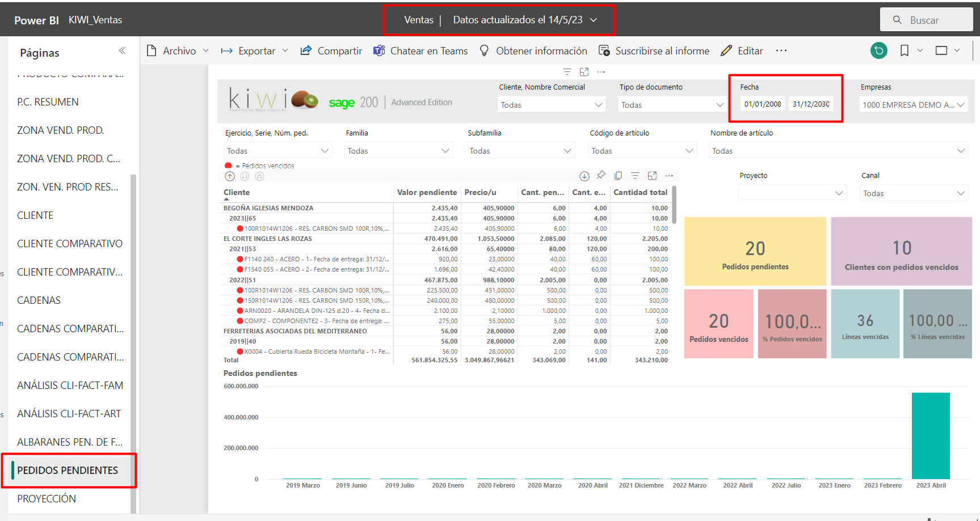This screenshot has width=980, height=521.
Task: Open the ANÁLISIS CLI-FACT-FAM page
Action: pos(70,386)
